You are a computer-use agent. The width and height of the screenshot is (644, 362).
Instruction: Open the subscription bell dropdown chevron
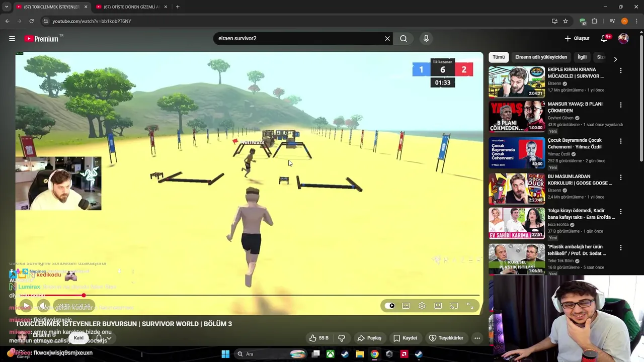(x=108, y=338)
